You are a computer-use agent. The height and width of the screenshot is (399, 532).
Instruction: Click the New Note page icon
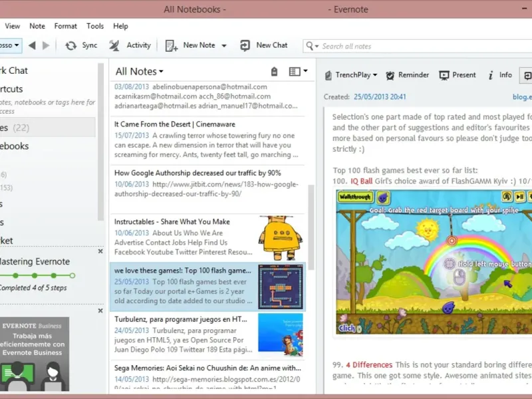pos(172,45)
